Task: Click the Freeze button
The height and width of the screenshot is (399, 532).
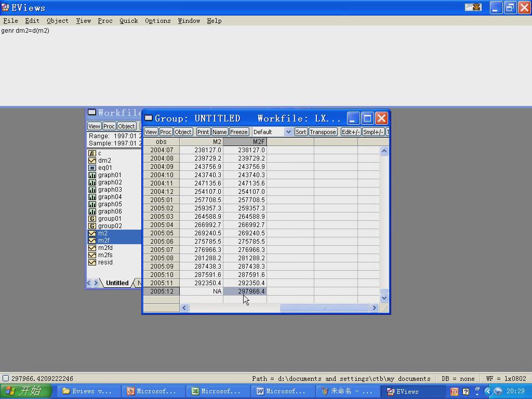Action: pos(239,132)
